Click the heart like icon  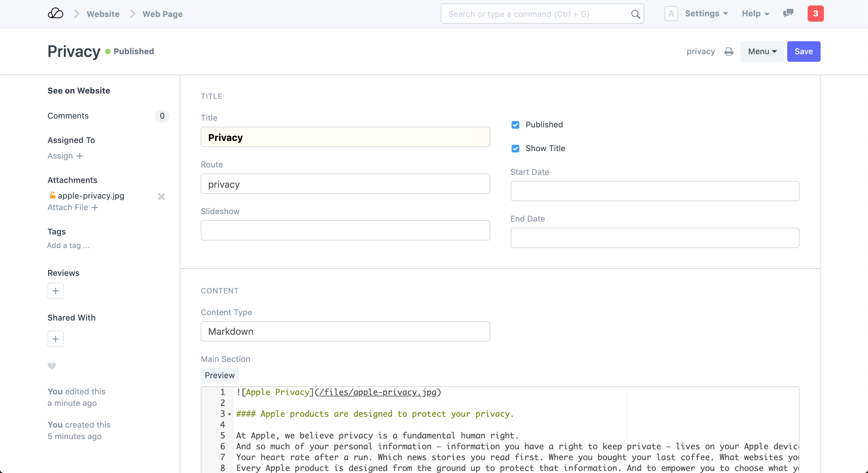pos(52,366)
